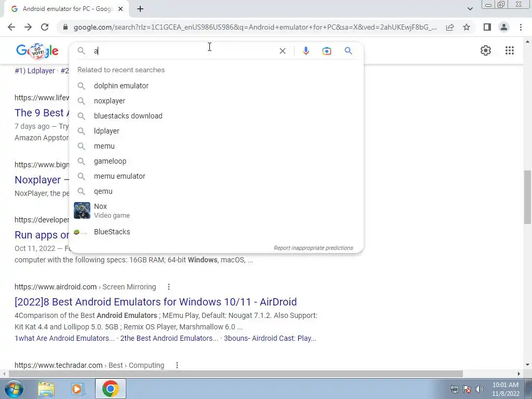Open the AirDroid 8 Best Android Emulators result
The width and height of the screenshot is (532, 399).
(156, 302)
